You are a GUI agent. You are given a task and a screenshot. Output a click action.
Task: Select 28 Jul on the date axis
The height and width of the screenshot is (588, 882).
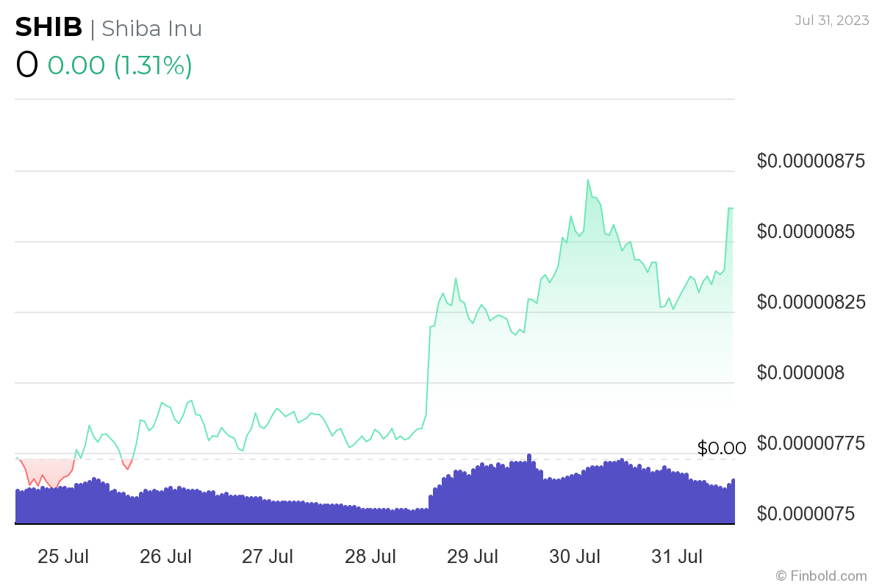[371, 556]
